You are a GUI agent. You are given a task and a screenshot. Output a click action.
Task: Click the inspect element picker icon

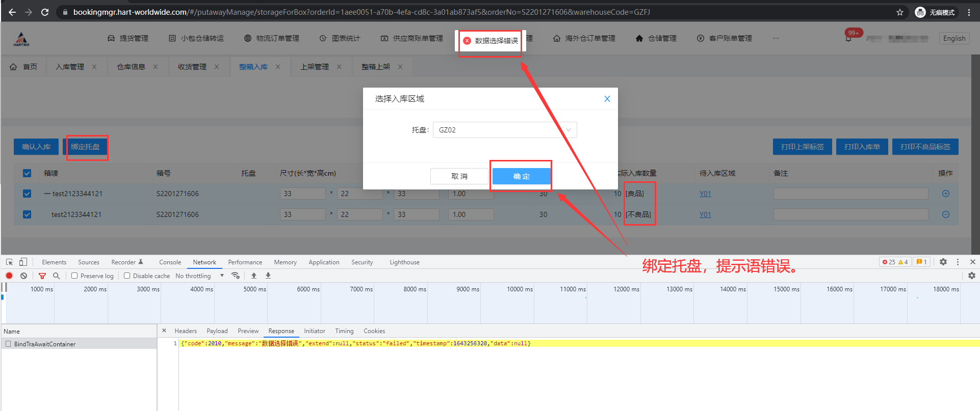click(9, 262)
